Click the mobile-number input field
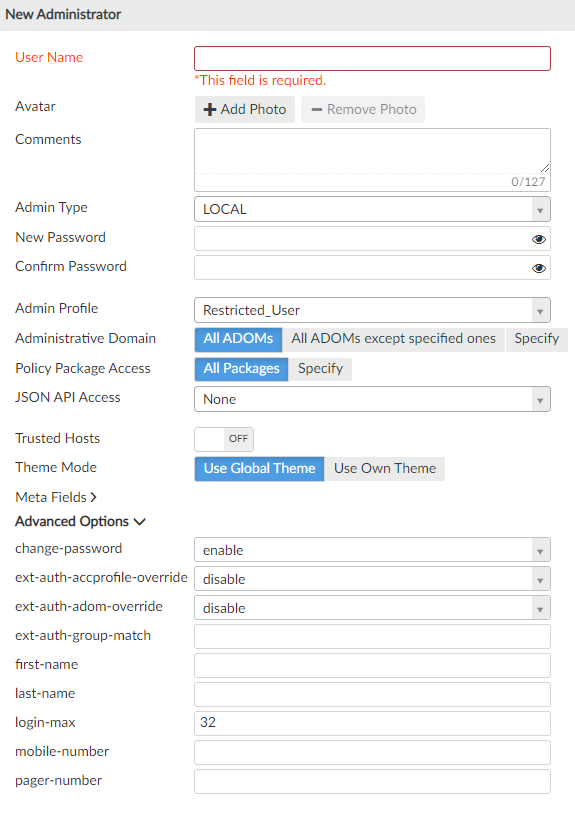Viewport: 575px width, 817px height. [x=372, y=752]
